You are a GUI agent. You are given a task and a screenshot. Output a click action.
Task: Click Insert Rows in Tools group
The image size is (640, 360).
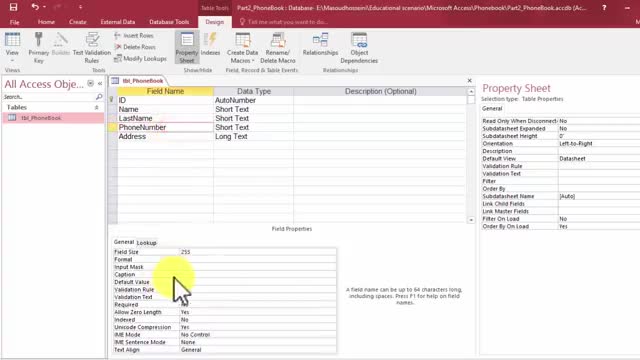[x=134, y=36]
